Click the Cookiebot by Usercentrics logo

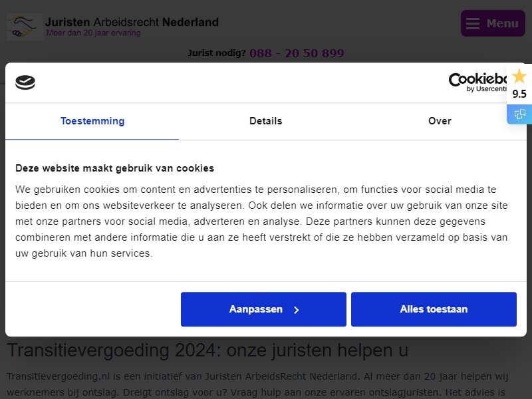(x=477, y=82)
